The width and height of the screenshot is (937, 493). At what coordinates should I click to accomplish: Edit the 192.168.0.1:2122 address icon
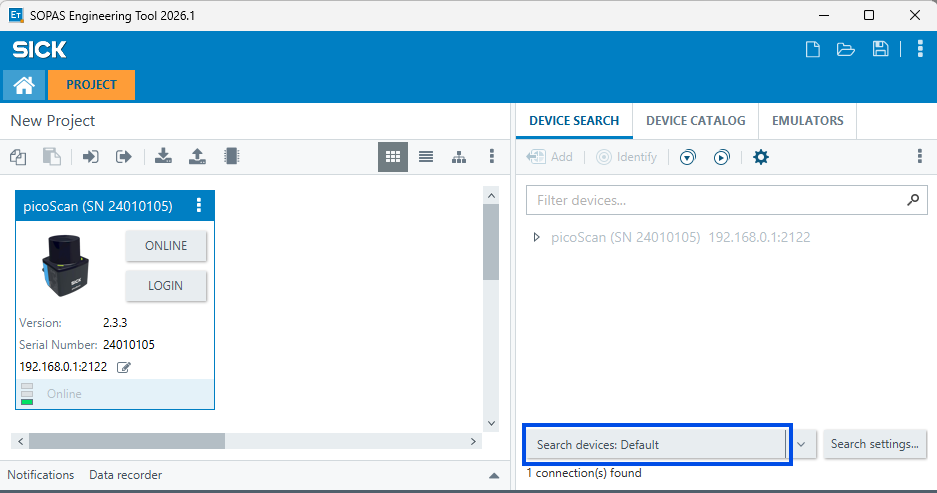tap(124, 367)
